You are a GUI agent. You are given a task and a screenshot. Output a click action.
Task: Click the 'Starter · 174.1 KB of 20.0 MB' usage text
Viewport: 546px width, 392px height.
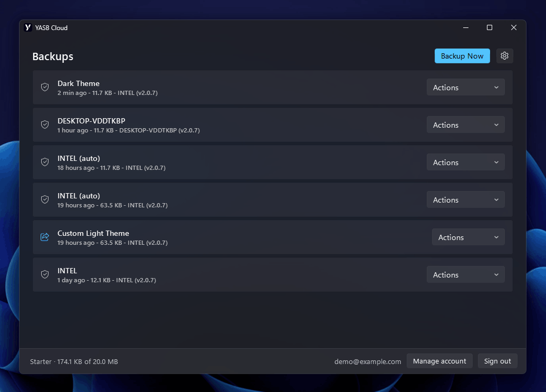(x=74, y=362)
